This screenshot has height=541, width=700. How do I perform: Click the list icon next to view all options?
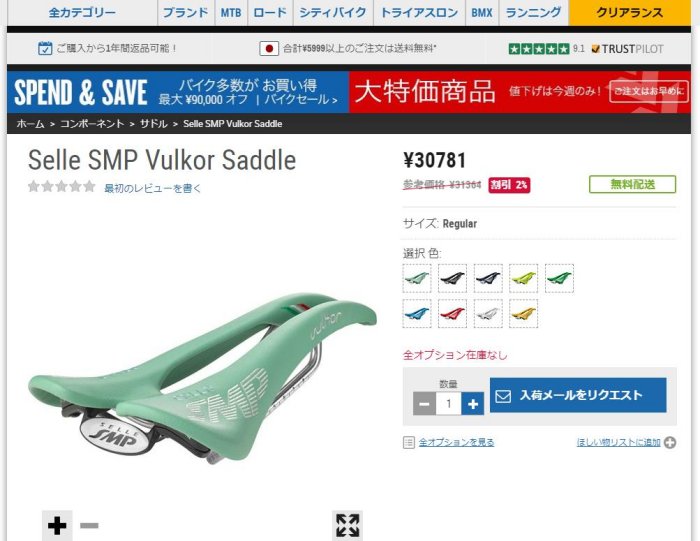408,442
